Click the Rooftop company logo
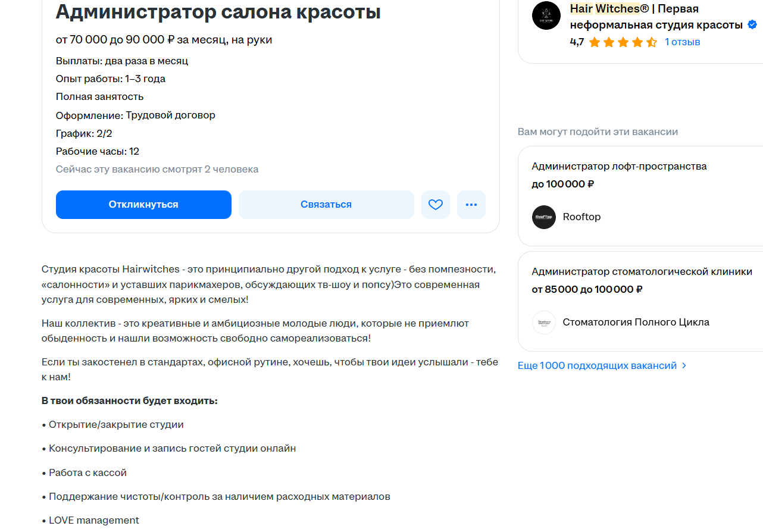Image resolution: width=763 pixels, height=532 pixels. (x=543, y=217)
